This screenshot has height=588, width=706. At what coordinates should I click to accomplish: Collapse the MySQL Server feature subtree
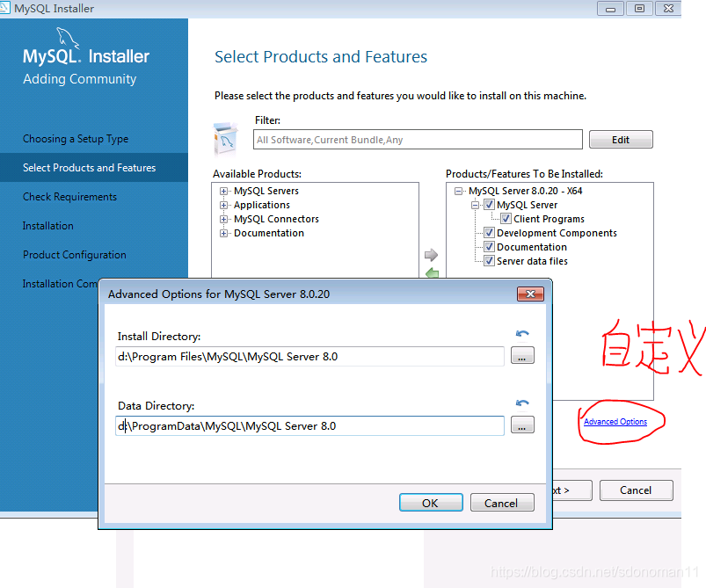(475, 205)
